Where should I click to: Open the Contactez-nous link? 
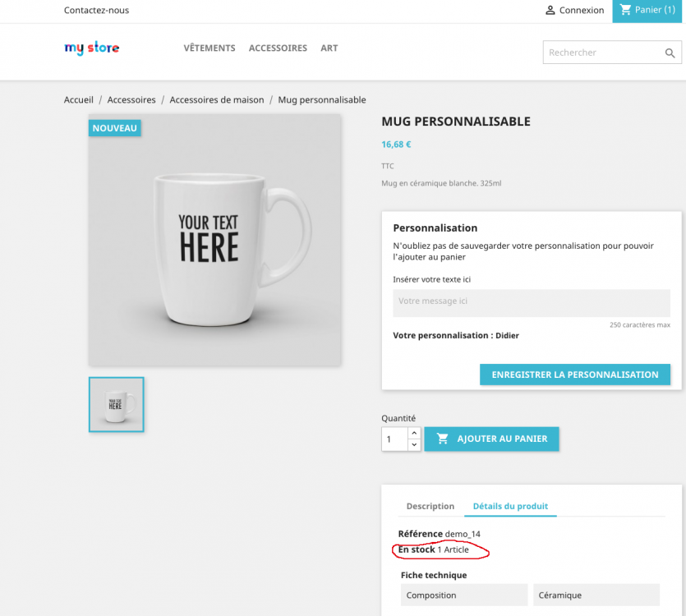96,11
